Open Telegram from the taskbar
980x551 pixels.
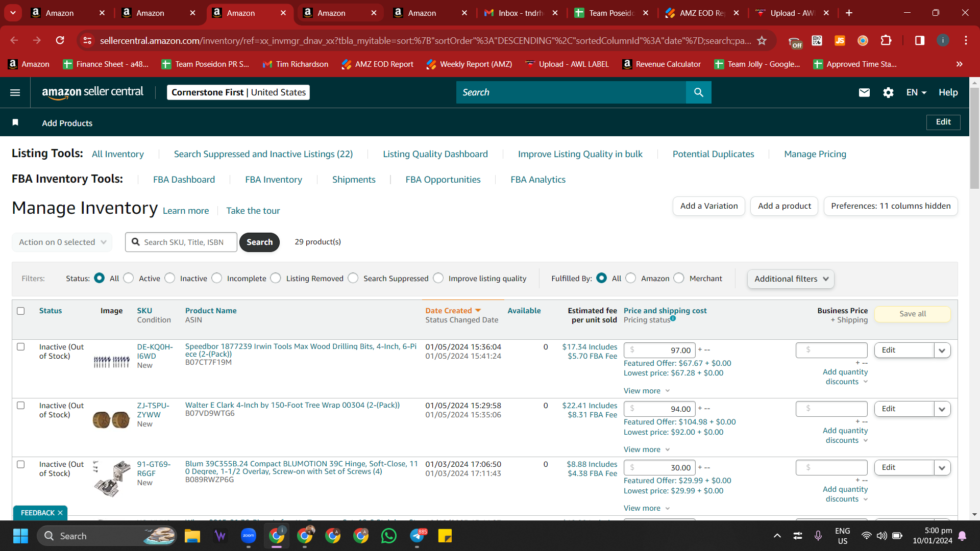[x=418, y=536]
